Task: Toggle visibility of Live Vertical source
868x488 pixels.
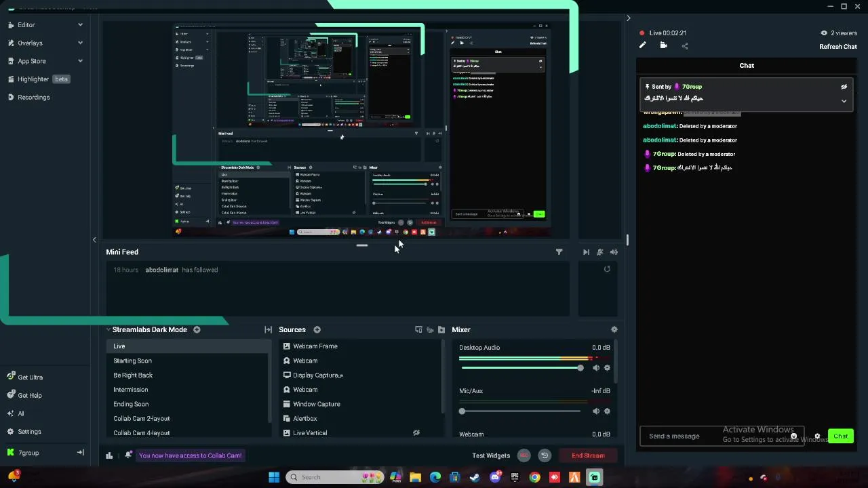Action: click(416, 433)
